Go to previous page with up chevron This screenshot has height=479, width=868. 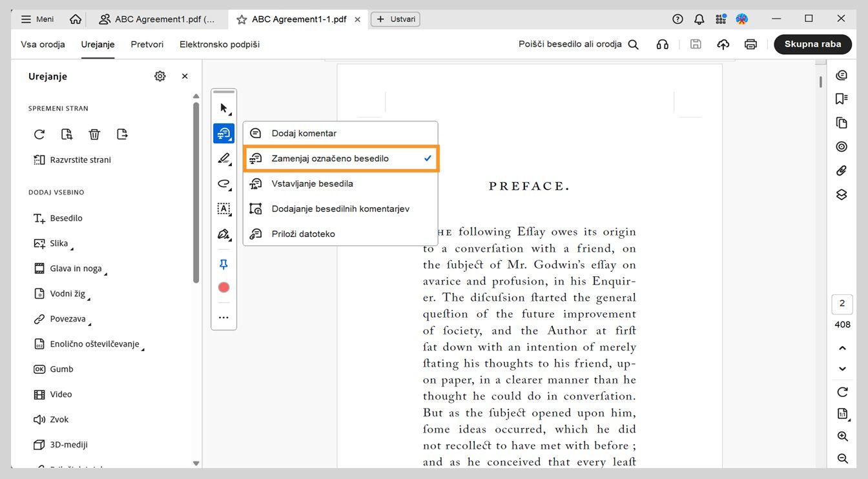842,349
